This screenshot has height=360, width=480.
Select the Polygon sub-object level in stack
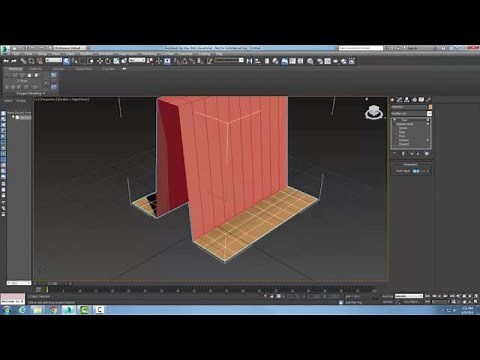404,140
